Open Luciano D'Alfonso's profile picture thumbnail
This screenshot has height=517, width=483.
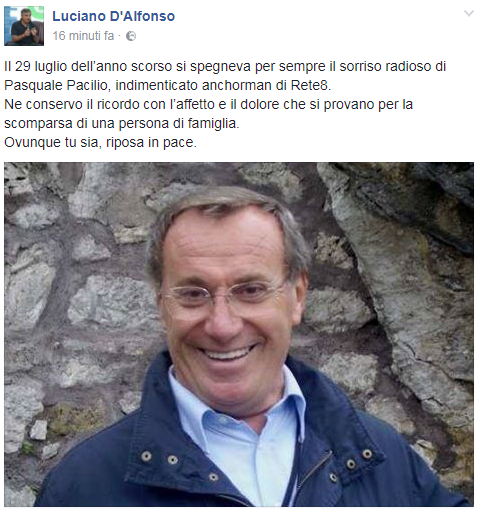(x=24, y=26)
